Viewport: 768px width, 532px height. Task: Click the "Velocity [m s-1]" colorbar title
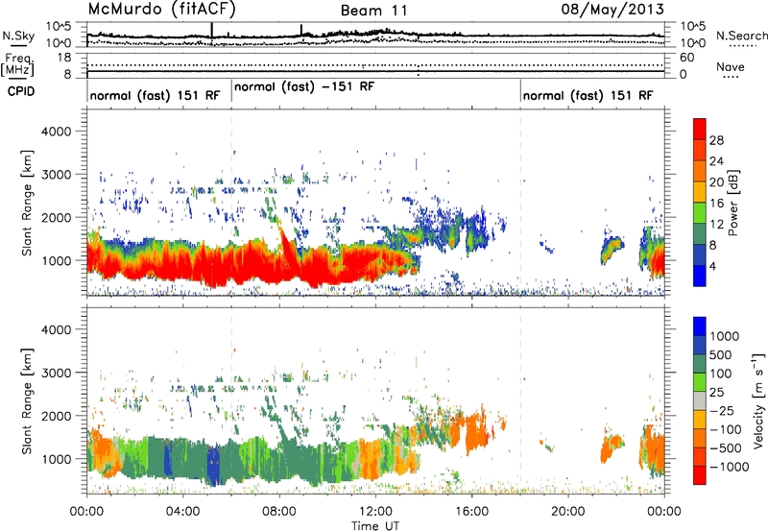click(758, 400)
